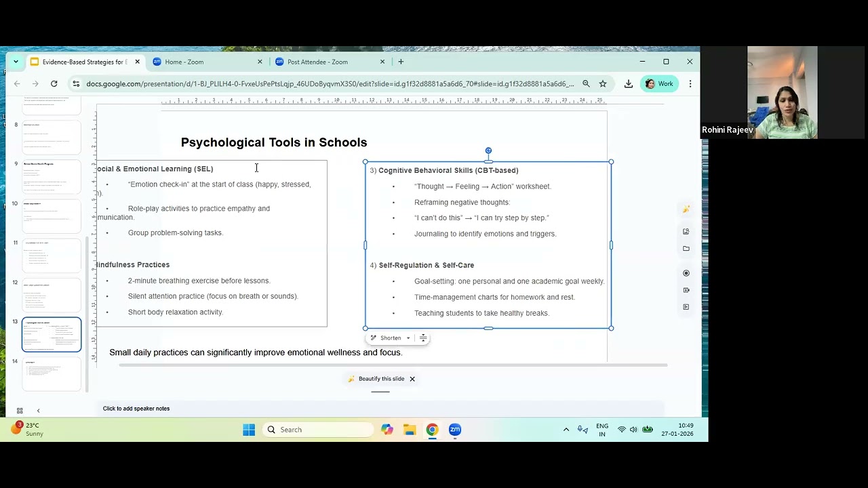Click the Short body relaxation activity bullet

tap(176, 312)
